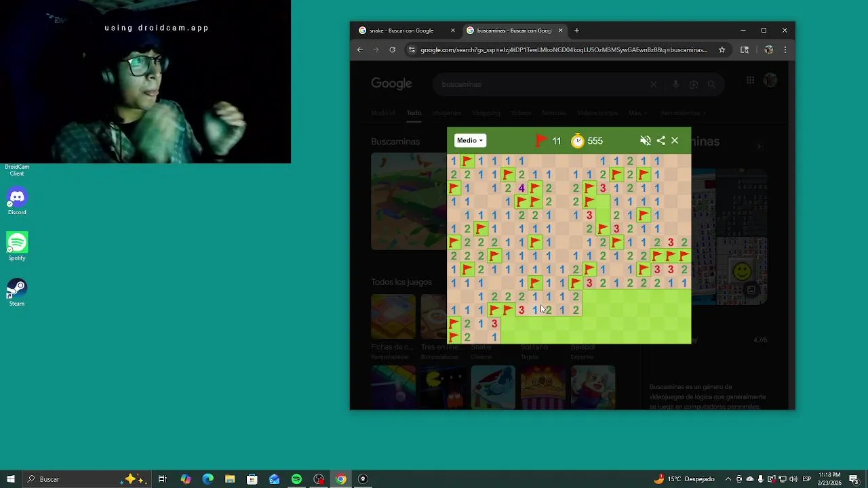This screenshot has width=868, height=488.
Task: Click the Chrome address bar URL
Action: pyautogui.click(x=564, y=49)
